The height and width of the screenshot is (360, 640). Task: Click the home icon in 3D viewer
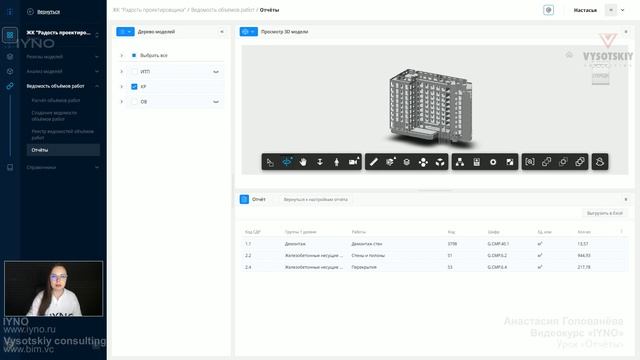[x=569, y=55]
